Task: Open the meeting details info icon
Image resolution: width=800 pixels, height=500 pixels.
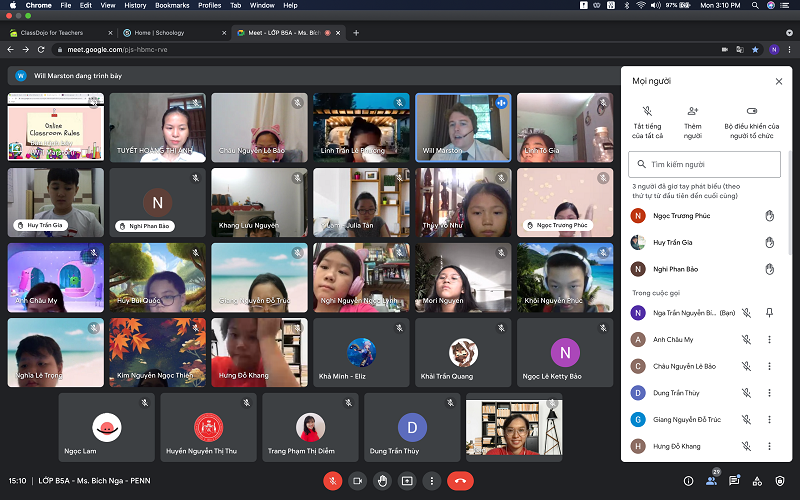Action: click(688, 481)
